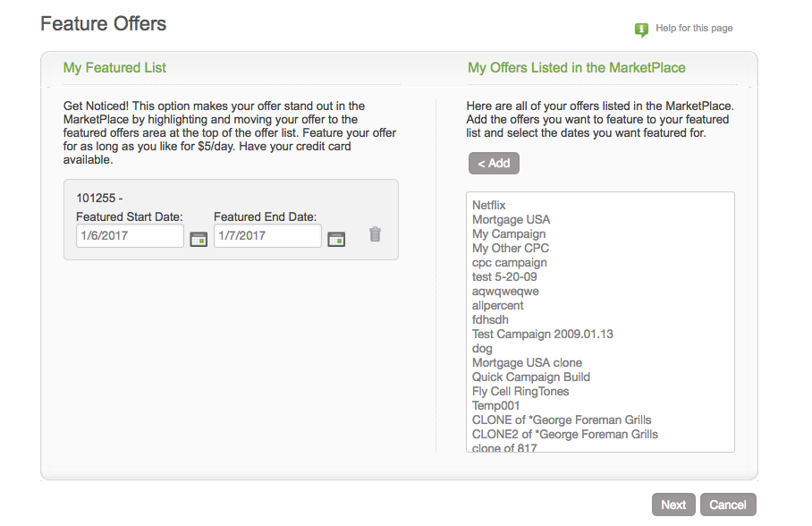
Task: Open calendar for Featured Start Date
Action: click(199, 239)
